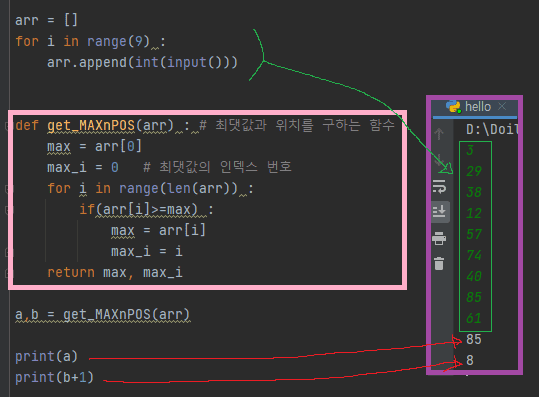Collapse the for i in range(len(arr)) fold

tap(8, 189)
